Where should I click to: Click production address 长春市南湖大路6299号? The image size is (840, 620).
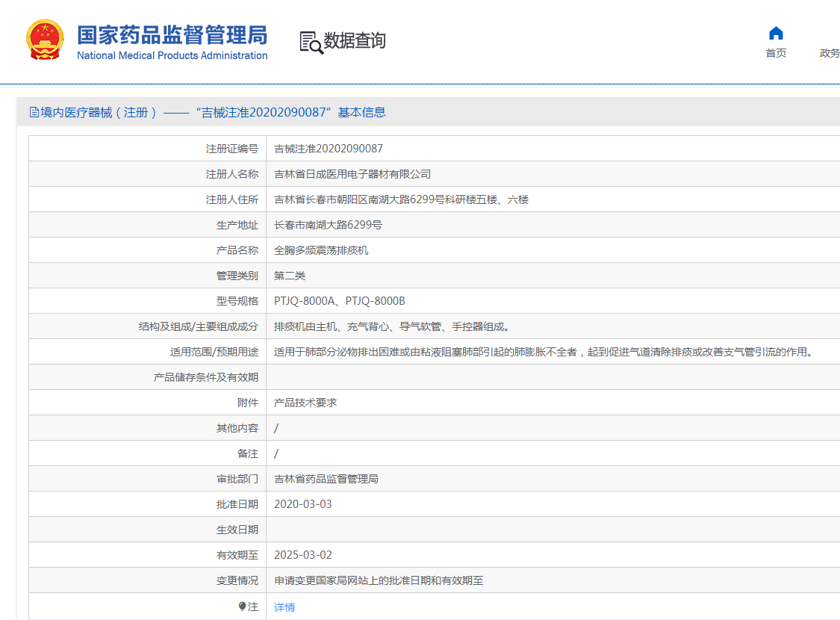tap(328, 225)
